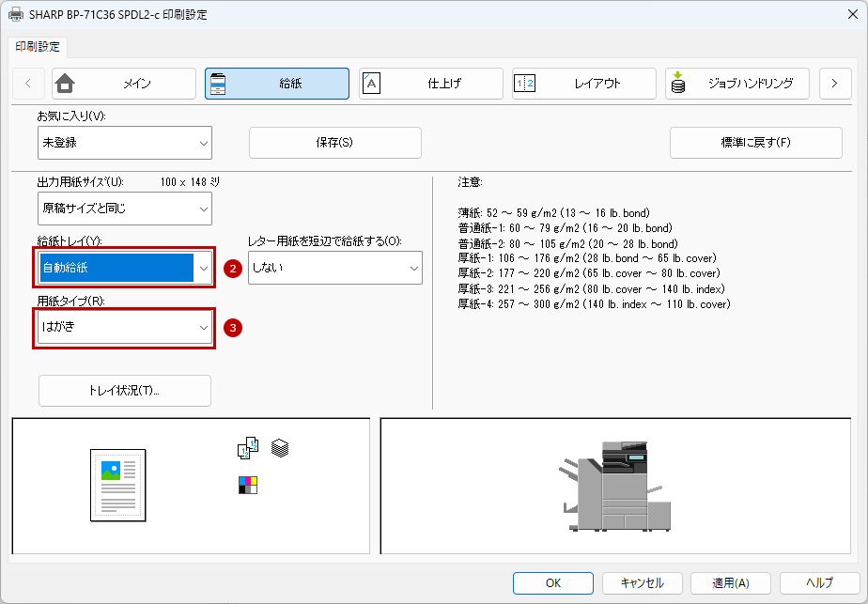Image resolution: width=868 pixels, height=604 pixels.
Task: Open the レイアウト (Layout) tab
Action: 583,84
